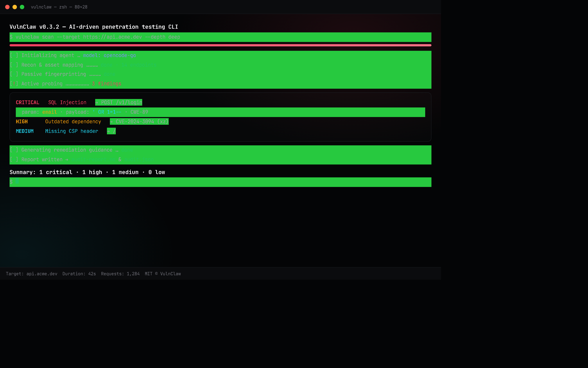Click 'Passive fingerprinting' status line

point(220,74)
